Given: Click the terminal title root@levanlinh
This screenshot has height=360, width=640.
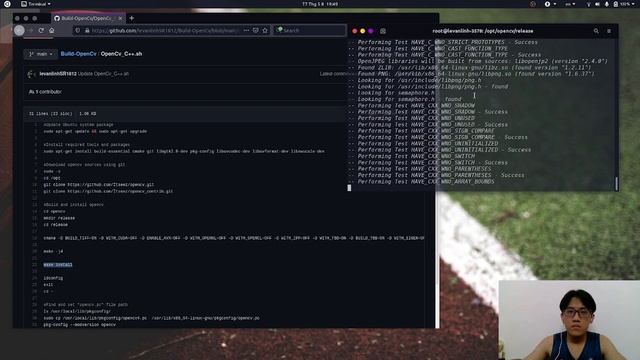Looking at the screenshot, I should click(483, 31).
